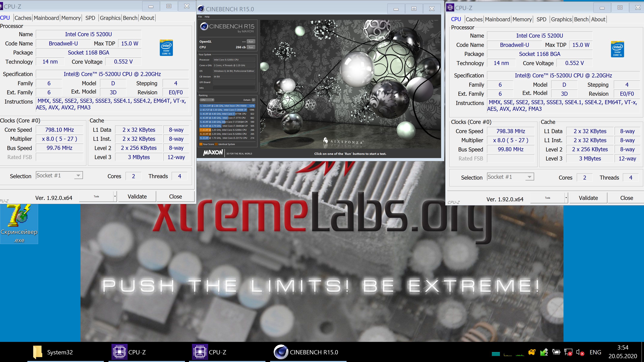The height and width of the screenshot is (362, 644).
Task: Click the rendered spheres image in Cinebench
Action: point(350,84)
